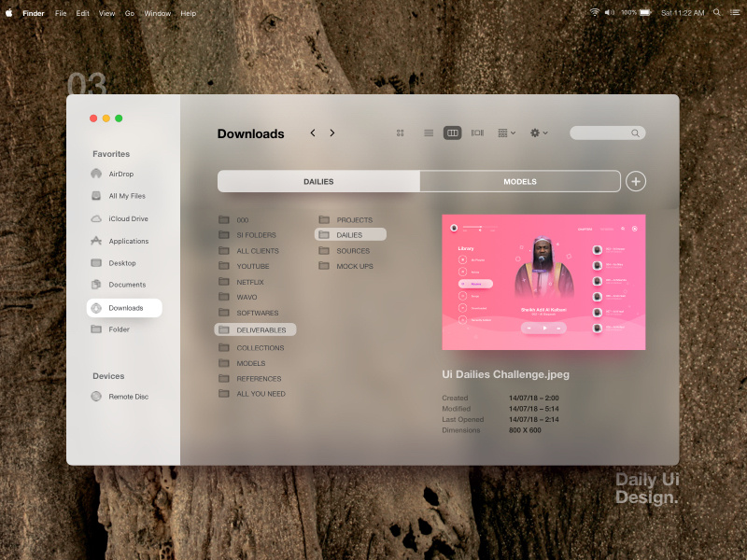Open Notification Center icon
The height and width of the screenshot is (560, 747).
[735, 12]
